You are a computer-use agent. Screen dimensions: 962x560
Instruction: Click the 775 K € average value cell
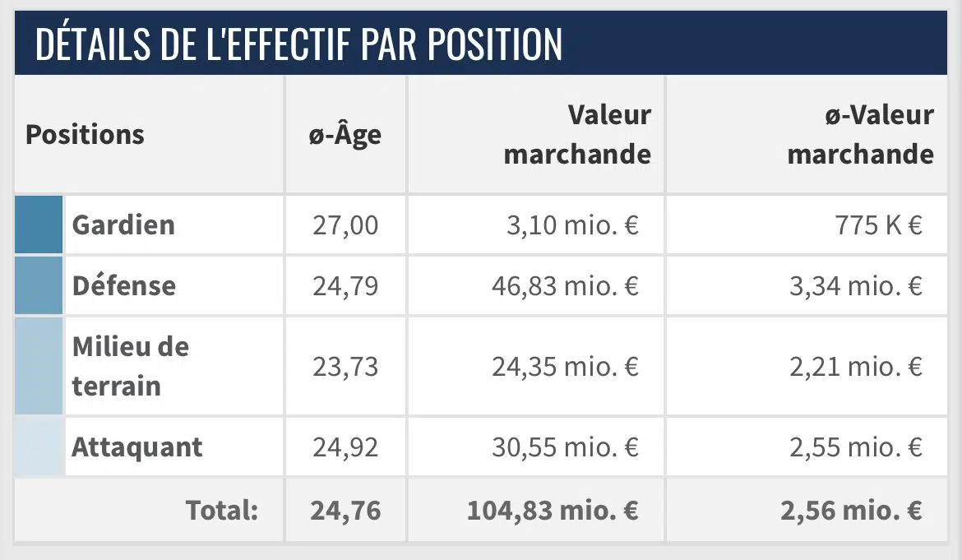coord(877,224)
